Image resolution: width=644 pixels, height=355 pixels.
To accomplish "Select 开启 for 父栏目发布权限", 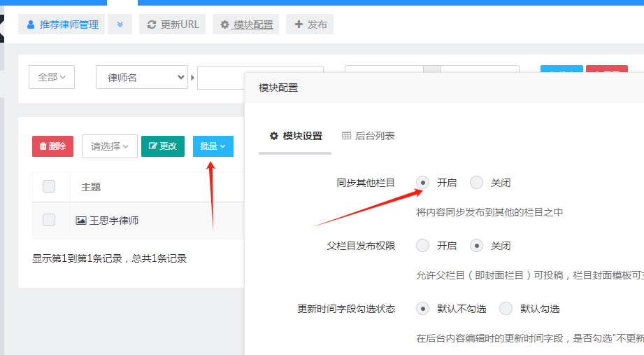I will 422,246.
